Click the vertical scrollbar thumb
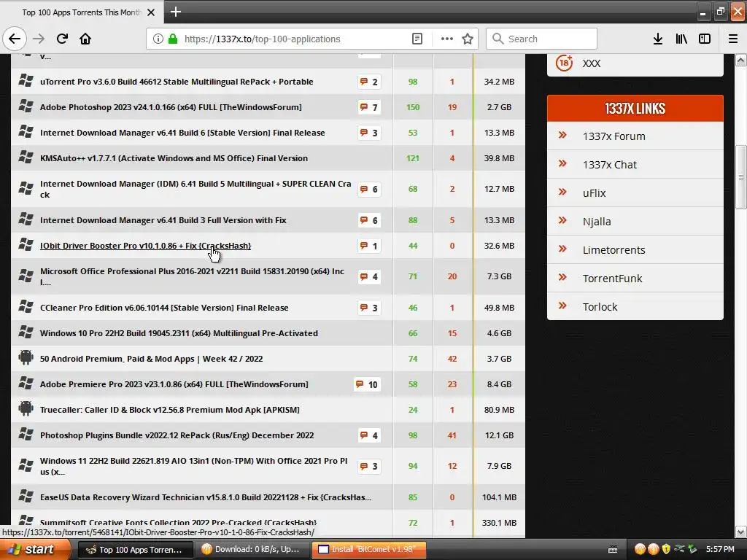This screenshot has width=747, height=560. point(741,177)
